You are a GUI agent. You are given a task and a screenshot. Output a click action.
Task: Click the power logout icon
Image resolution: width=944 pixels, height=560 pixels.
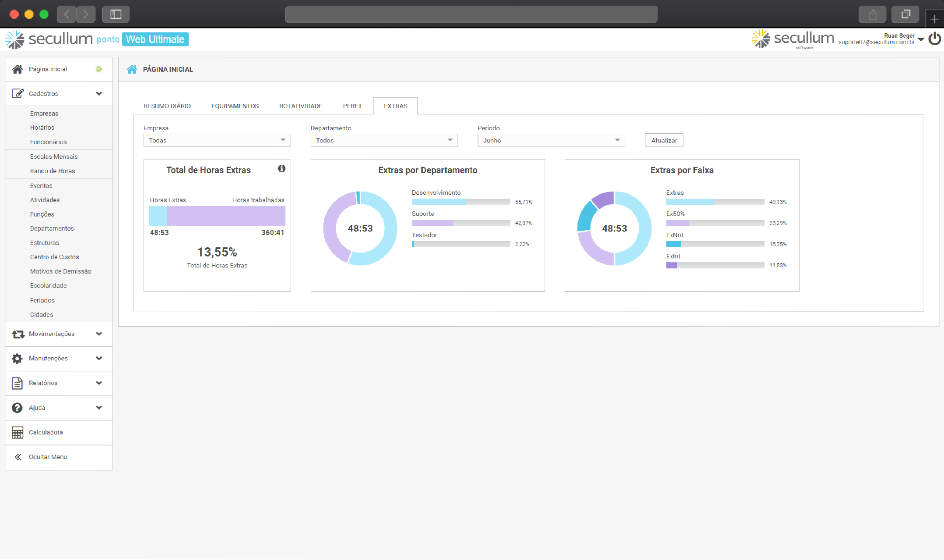935,39
